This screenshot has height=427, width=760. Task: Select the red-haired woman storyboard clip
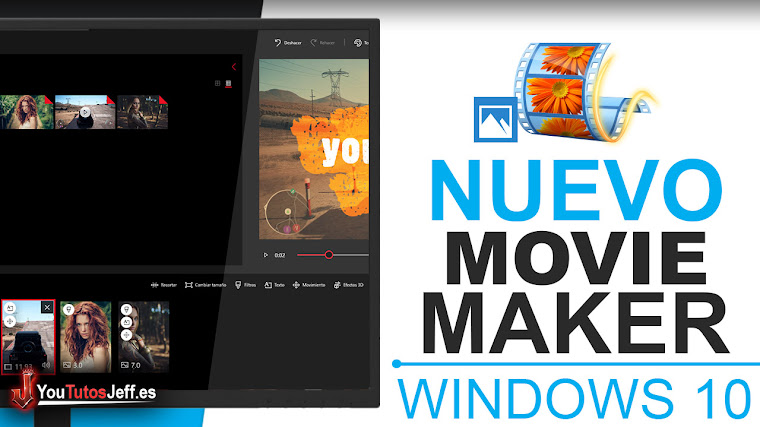[85, 337]
